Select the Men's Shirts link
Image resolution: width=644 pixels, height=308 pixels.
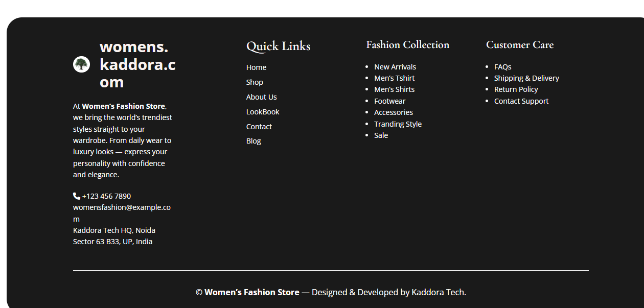pos(394,89)
